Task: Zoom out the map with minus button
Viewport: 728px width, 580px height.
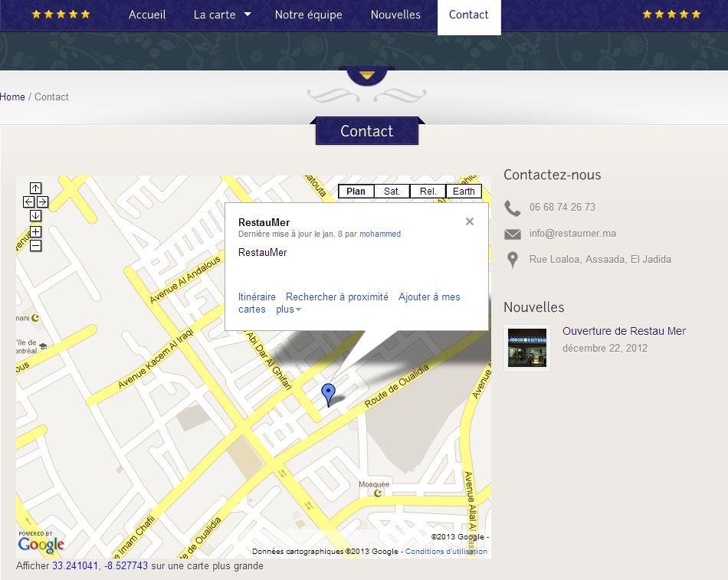Action: 36,246
